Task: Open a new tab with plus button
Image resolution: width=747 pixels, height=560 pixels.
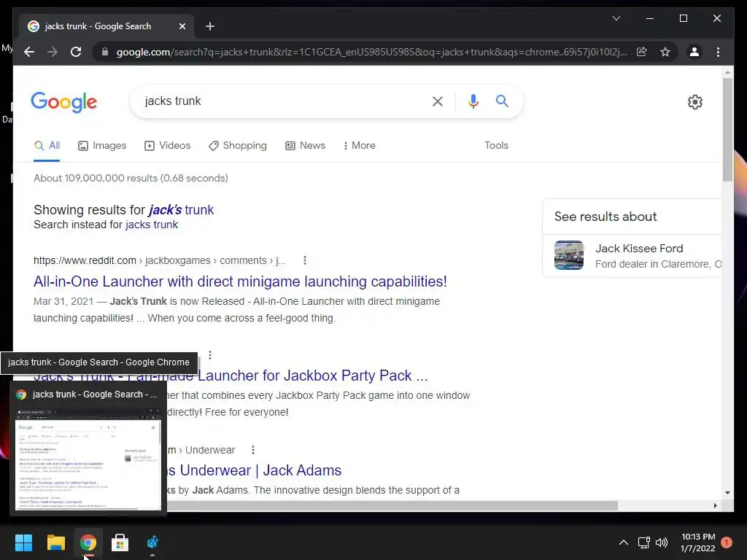Action: coord(209,26)
